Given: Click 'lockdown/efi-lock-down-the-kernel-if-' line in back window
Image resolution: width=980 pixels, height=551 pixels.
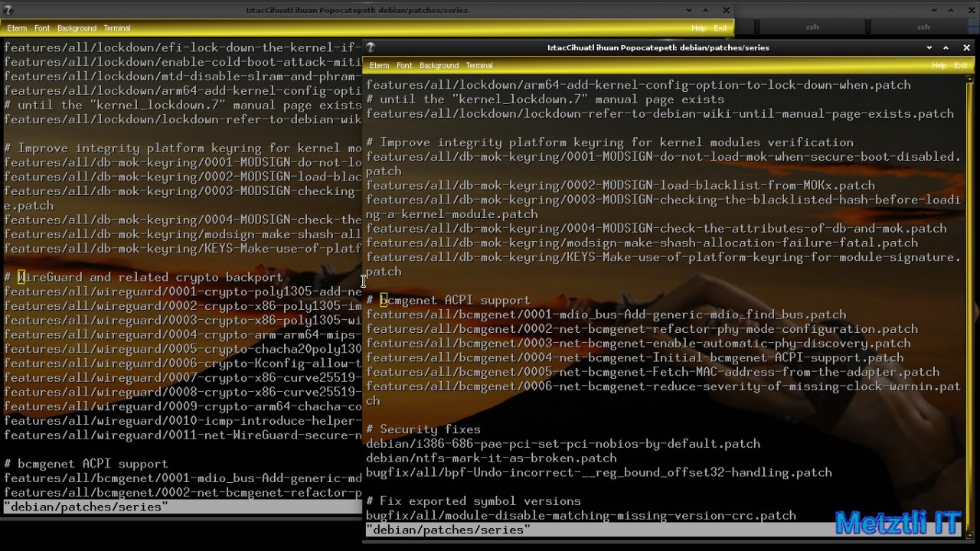Looking at the screenshot, I should tap(183, 47).
